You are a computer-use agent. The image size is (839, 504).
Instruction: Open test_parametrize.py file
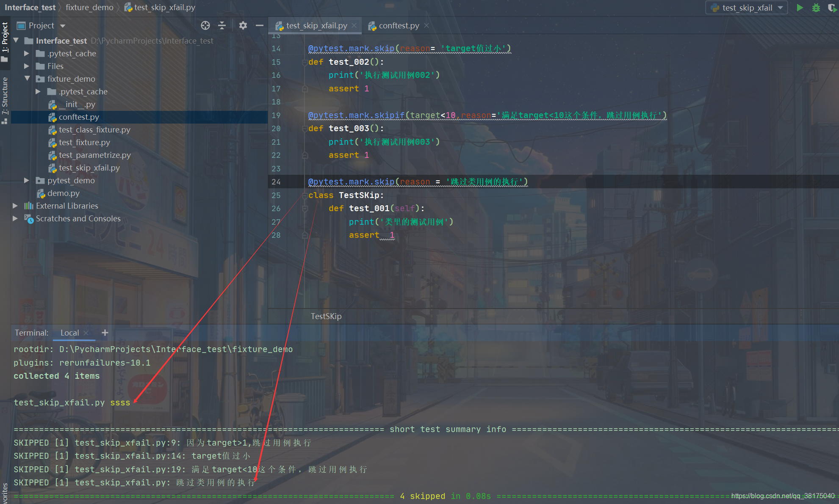point(95,155)
